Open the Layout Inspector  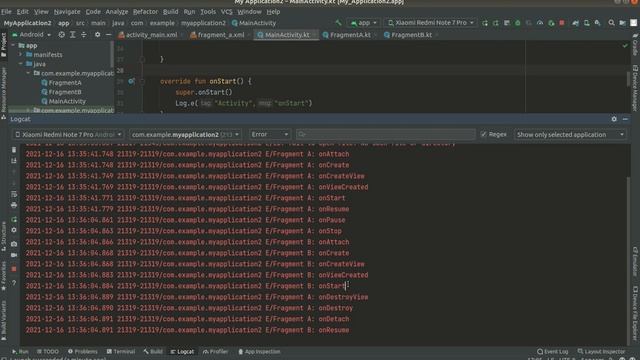(601, 351)
